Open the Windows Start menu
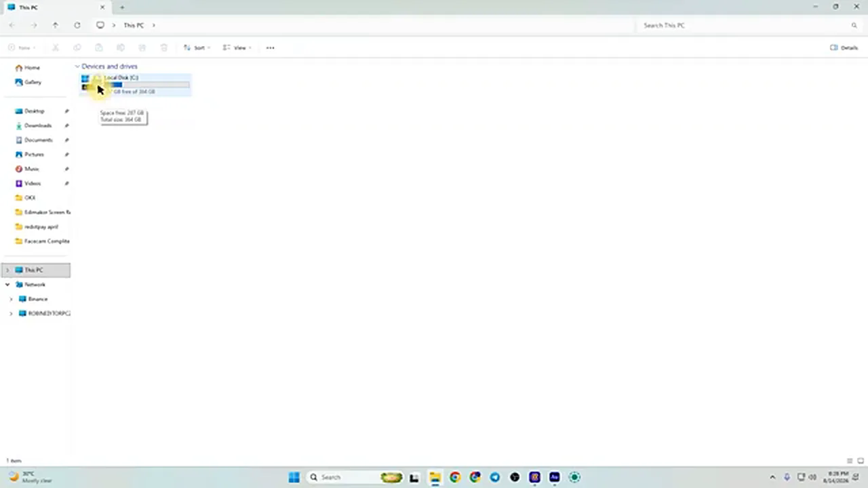This screenshot has width=868, height=488. pyautogui.click(x=294, y=477)
